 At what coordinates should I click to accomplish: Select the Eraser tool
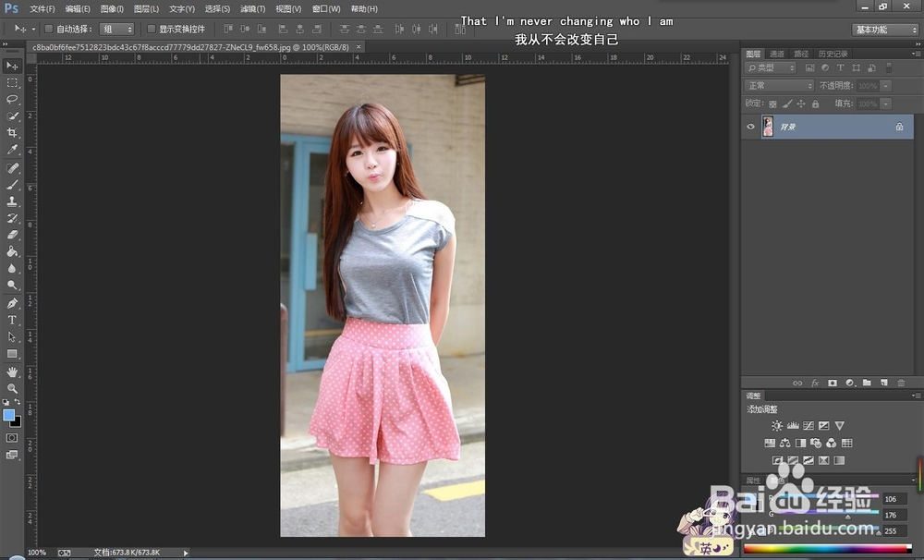[x=12, y=235]
